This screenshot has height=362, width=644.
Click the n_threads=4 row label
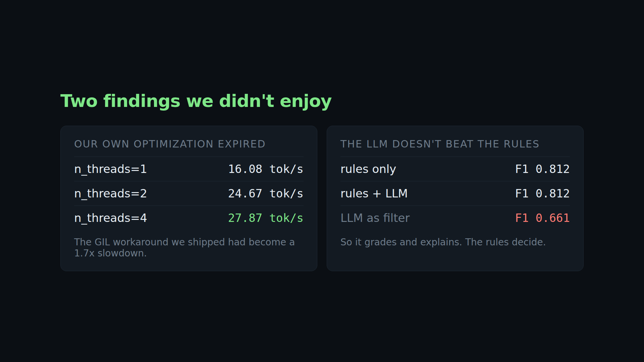point(110,218)
